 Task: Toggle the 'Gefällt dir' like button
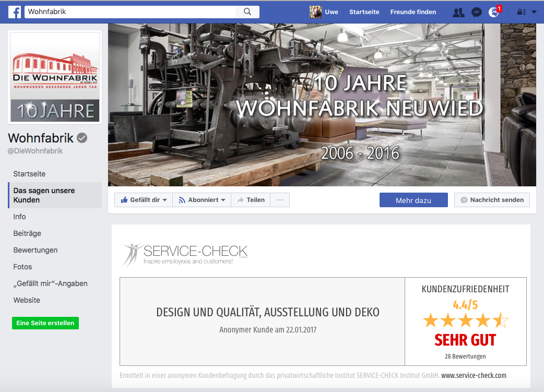pos(144,200)
